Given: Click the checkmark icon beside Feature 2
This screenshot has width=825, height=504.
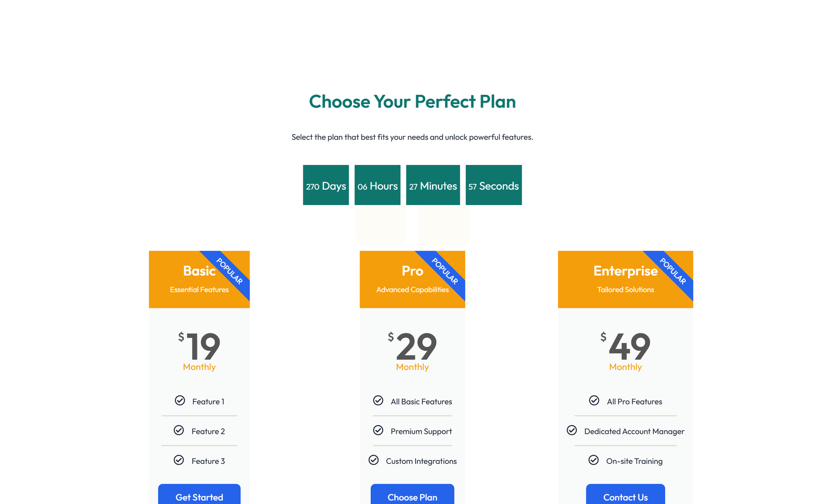Looking at the screenshot, I should [179, 430].
